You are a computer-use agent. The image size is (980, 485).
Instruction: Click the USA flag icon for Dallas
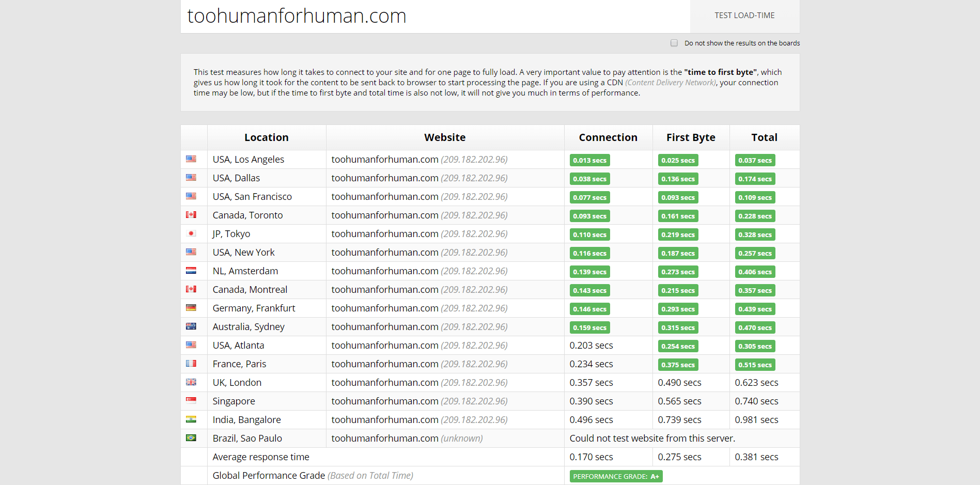(x=191, y=178)
